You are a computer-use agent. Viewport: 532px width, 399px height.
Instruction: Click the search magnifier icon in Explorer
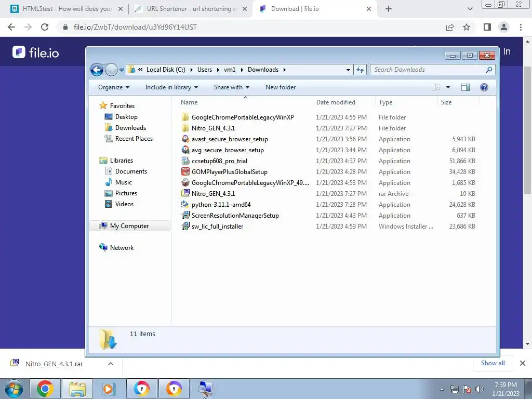coord(489,70)
